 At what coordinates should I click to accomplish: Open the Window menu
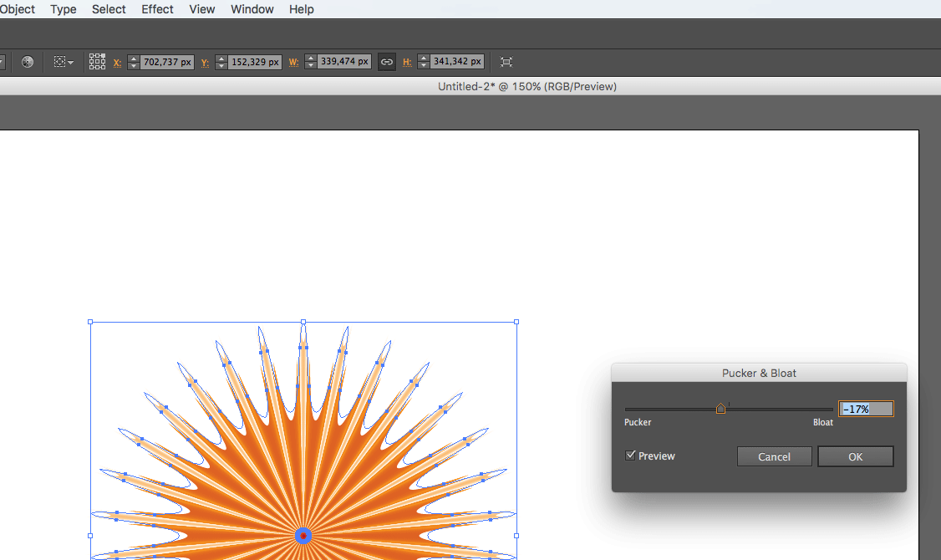click(252, 9)
